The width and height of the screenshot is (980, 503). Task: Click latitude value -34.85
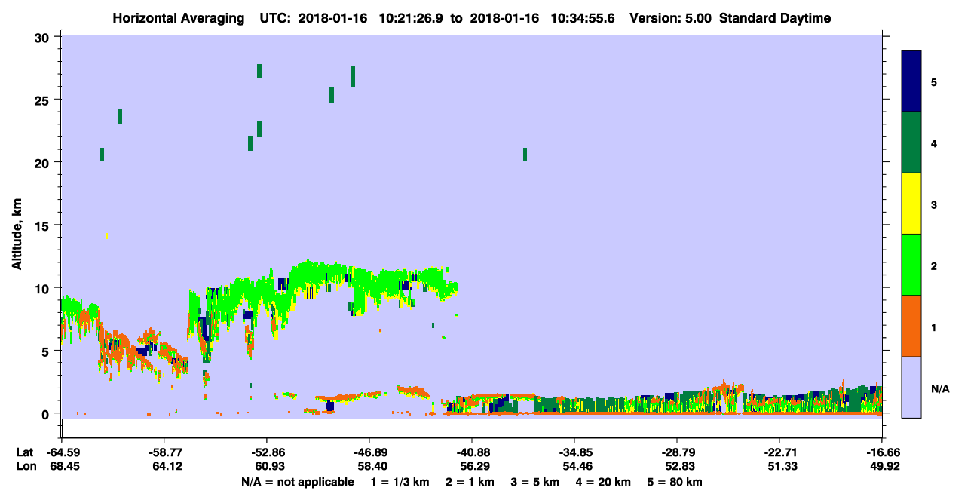pos(574,452)
